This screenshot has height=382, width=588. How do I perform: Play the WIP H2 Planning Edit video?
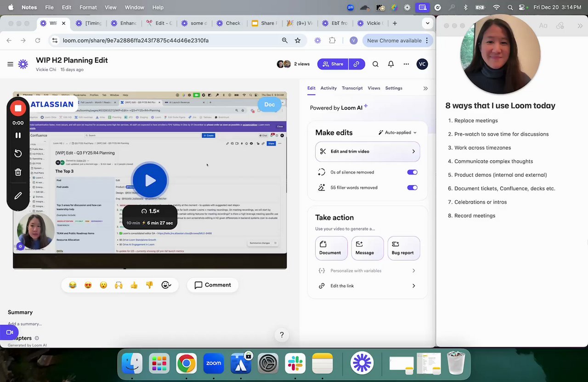[x=150, y=180]
